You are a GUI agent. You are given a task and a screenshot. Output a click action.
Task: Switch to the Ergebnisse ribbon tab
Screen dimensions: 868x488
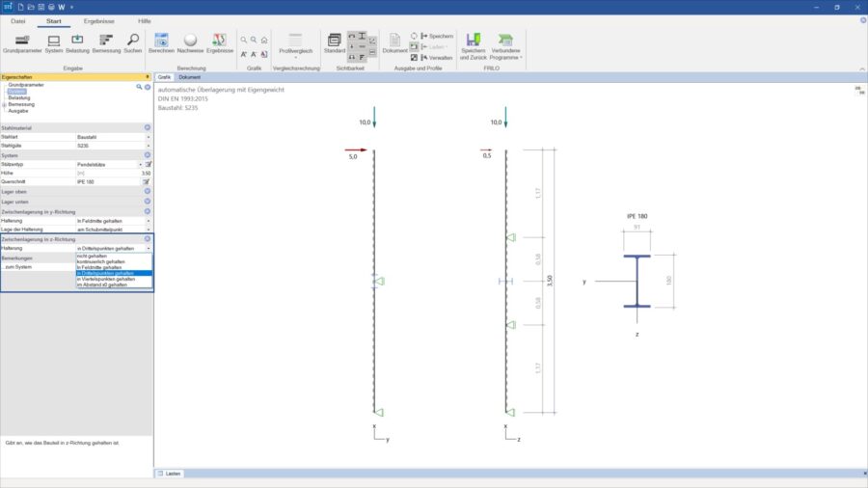coord(99,21)
